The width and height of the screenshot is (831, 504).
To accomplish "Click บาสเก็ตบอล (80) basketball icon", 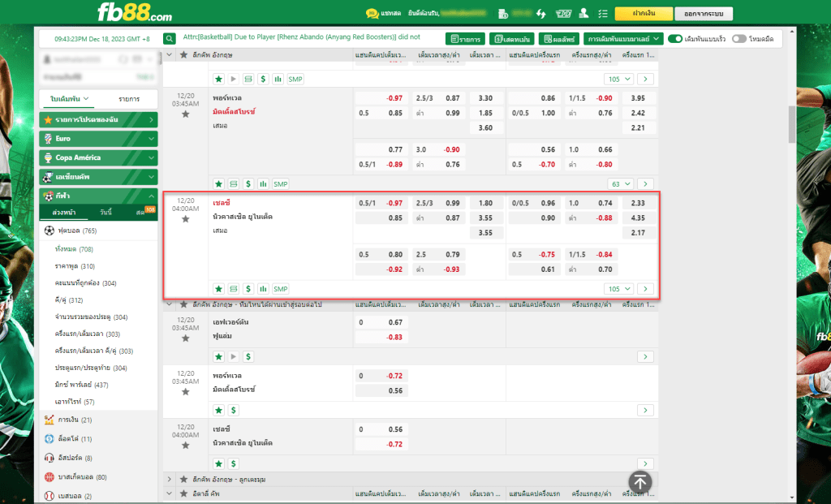I will (x=50, y=477).
